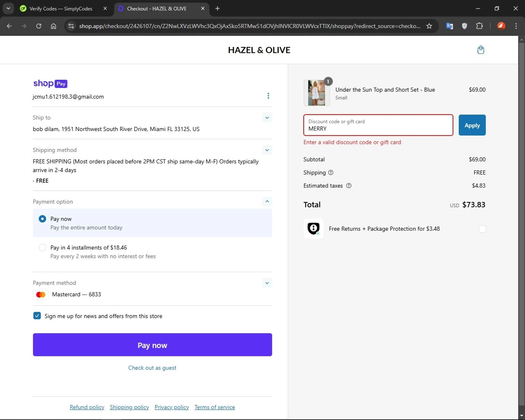Open the Terms of service link

pyautogui.click(x=215, y=407)
